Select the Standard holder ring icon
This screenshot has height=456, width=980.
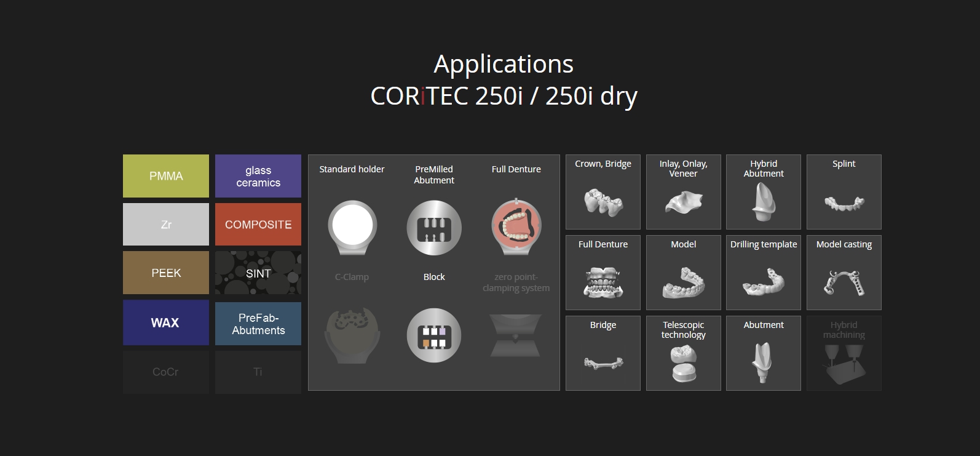tap(352, 227)
